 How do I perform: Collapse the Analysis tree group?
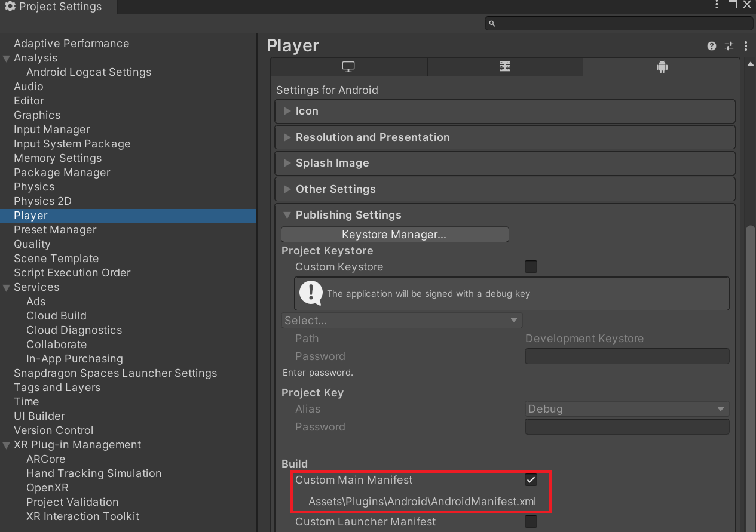7,58
